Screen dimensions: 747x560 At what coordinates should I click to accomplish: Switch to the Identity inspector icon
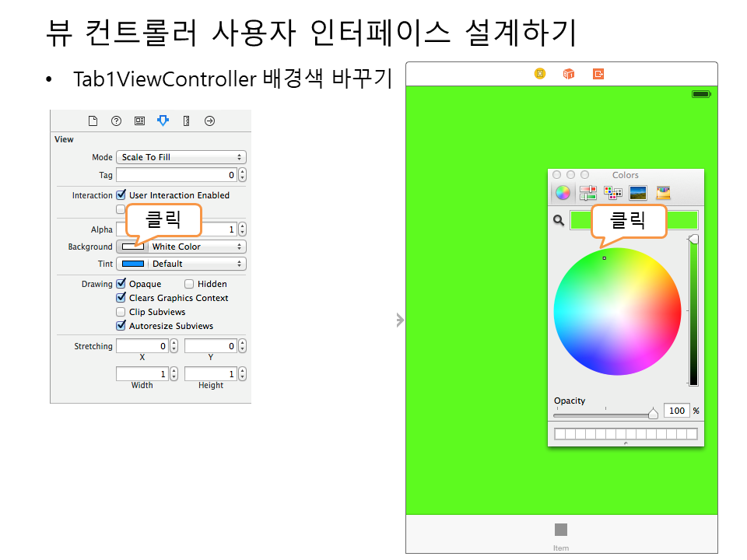coord(139,121)
